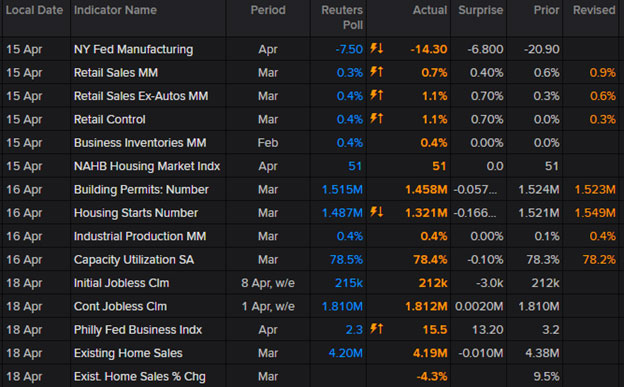This screenshot has height=387, width=624.
Task: Open the Building Permits: Number indicator
Action: 141,190
